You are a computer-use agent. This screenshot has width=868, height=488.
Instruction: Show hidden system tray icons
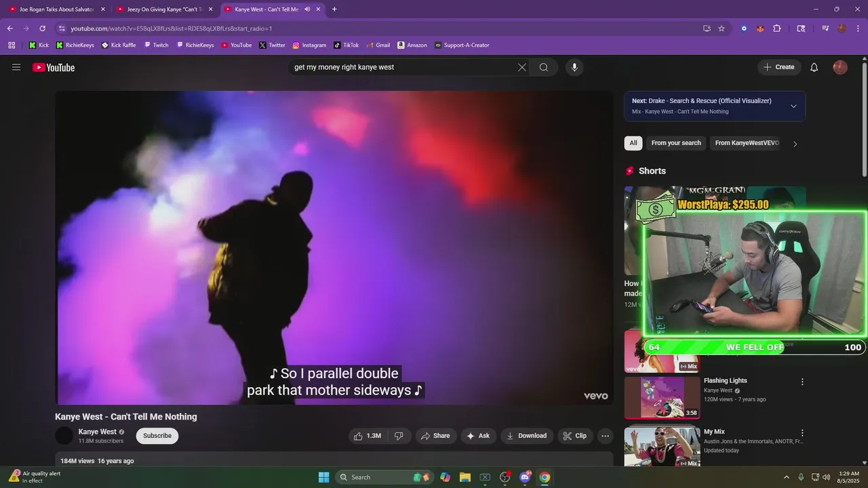point(787,477)
